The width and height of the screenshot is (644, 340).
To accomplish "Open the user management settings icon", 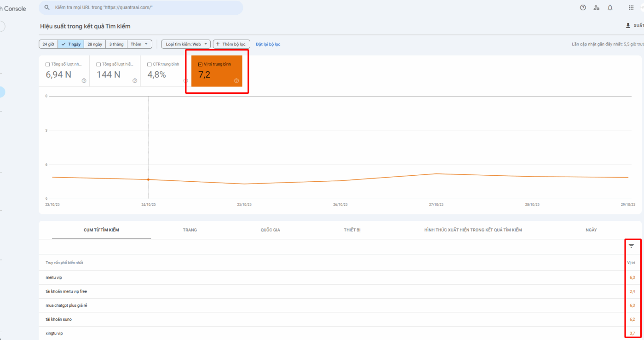I will point(596,8).
